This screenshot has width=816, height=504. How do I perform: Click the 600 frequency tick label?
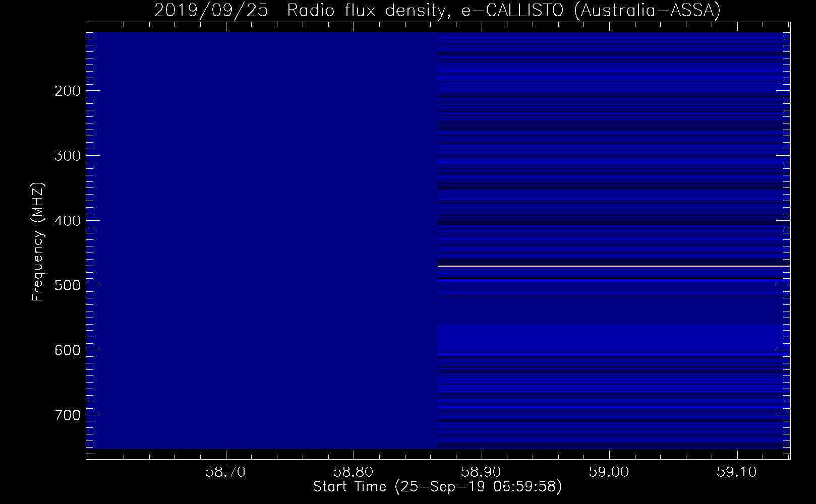[x=67, y=350]
